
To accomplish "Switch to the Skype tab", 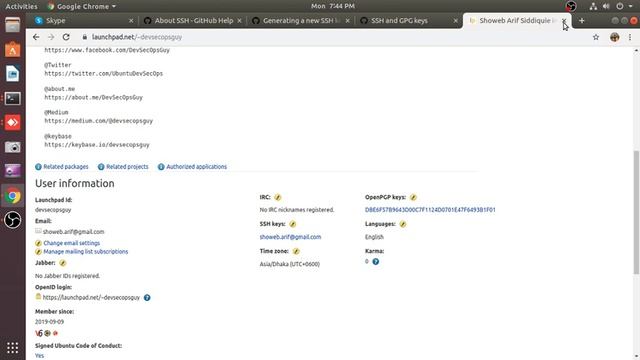I will [84, 21].
